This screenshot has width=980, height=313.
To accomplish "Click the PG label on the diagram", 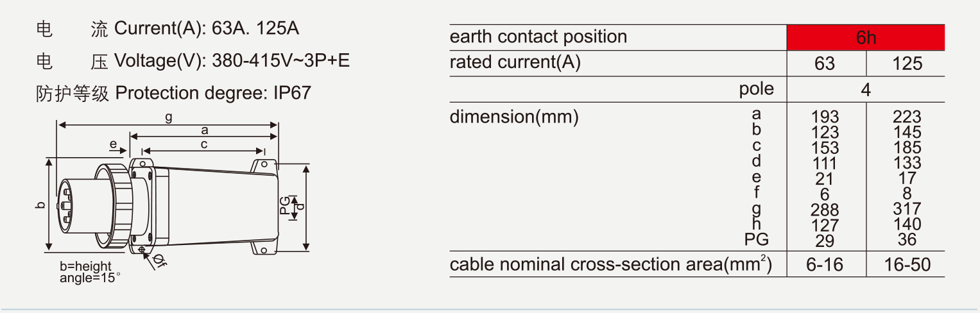I will tap(285, 205).
